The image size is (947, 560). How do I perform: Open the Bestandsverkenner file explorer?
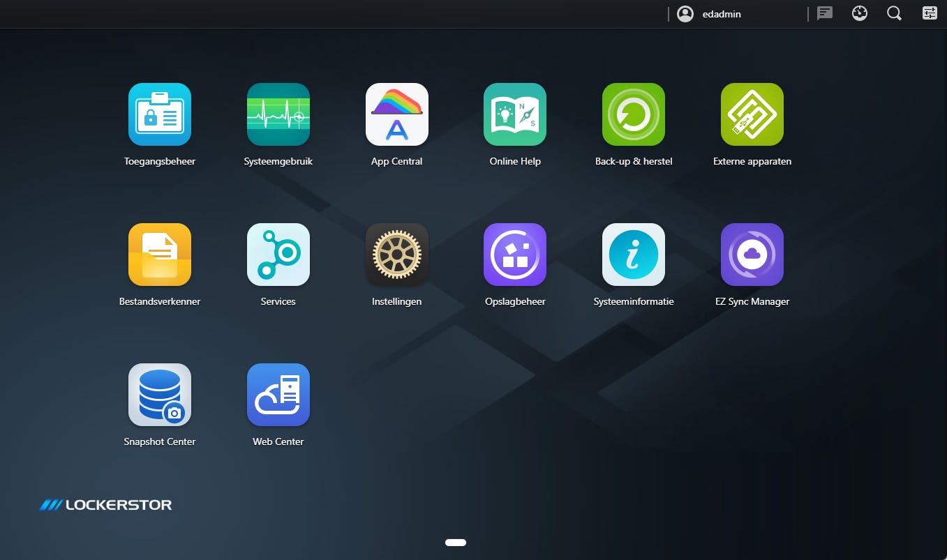pyautogui.click(x=160, y=255)
